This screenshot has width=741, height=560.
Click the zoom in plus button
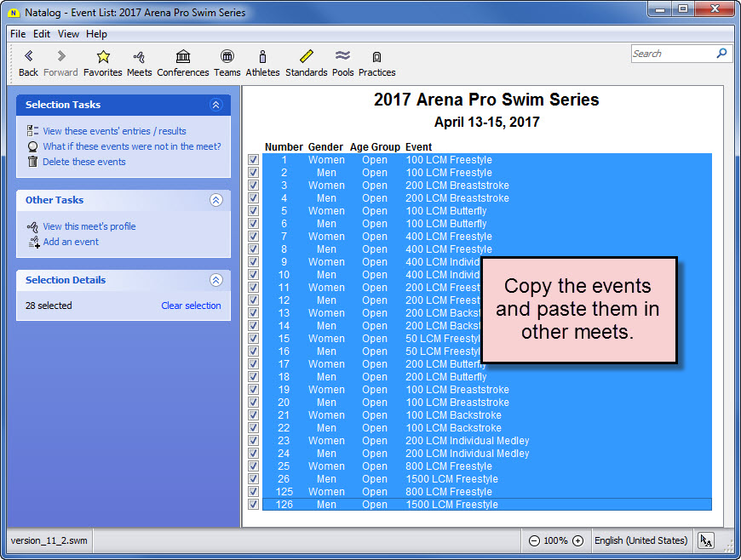pyautogui.click(x=577, y=540)
